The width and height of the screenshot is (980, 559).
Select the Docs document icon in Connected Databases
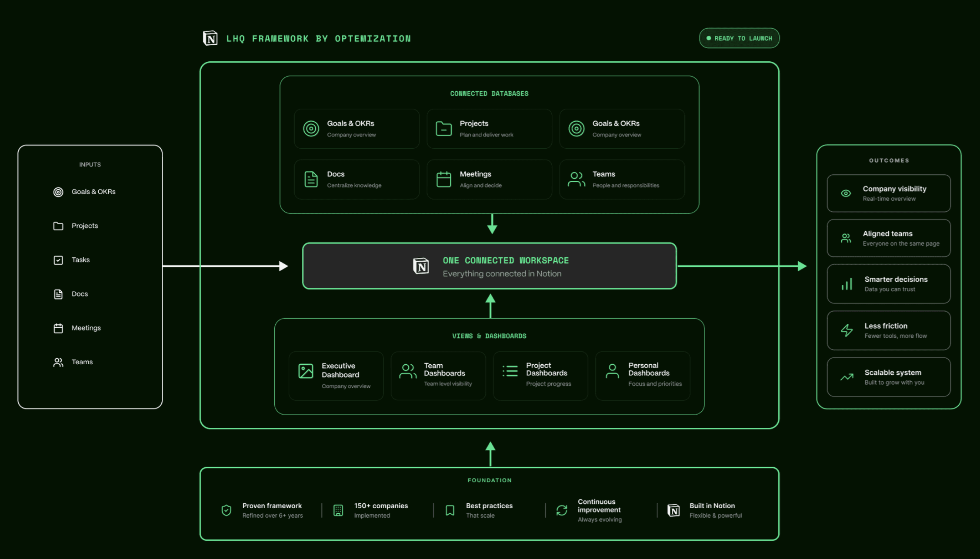tap(311, 179)
